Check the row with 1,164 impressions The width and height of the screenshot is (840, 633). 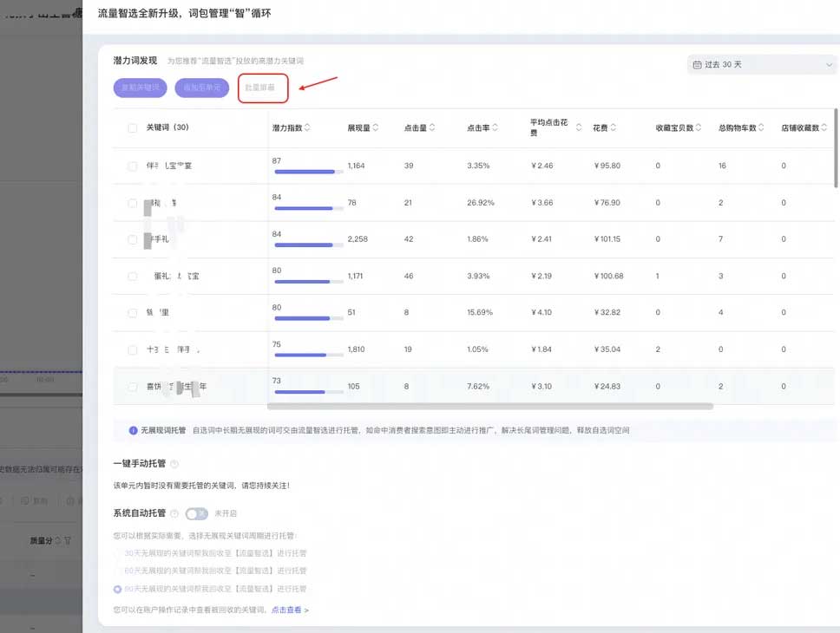tap(132, 166)
